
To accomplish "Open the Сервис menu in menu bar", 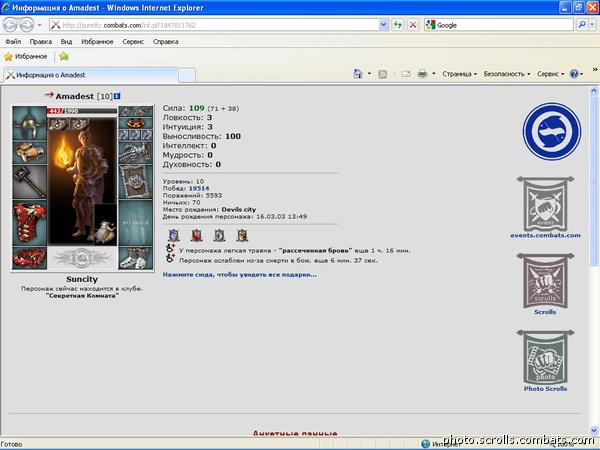I will pyautogui.click(x=133, y=42).
